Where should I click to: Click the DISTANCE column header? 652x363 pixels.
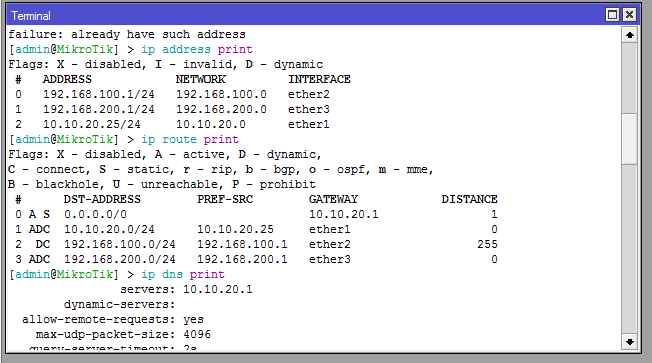click(x=469, y=199)
